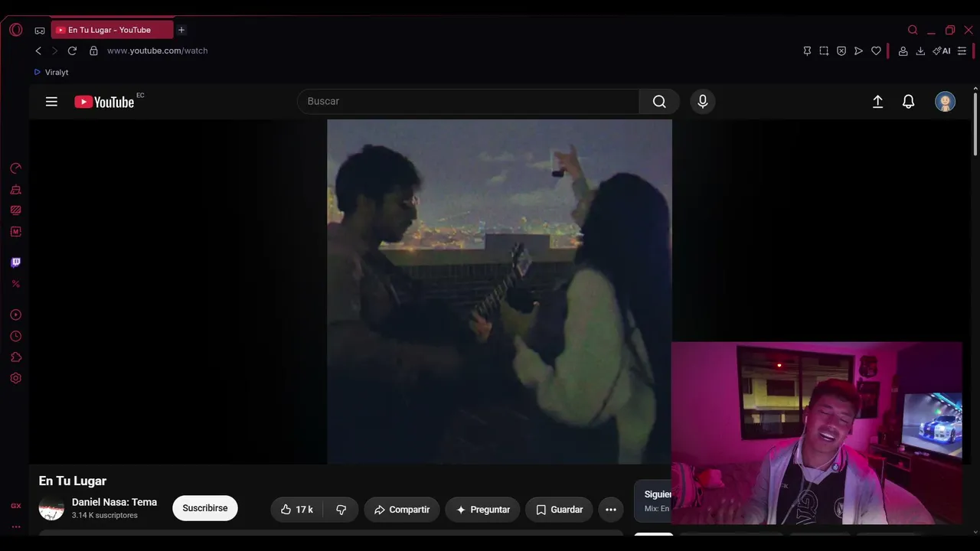The width and height of the screenshot is (980, 551).
Task: Focus the address bar showing www.youtube.com/watch
Action: tap(158, 51)
